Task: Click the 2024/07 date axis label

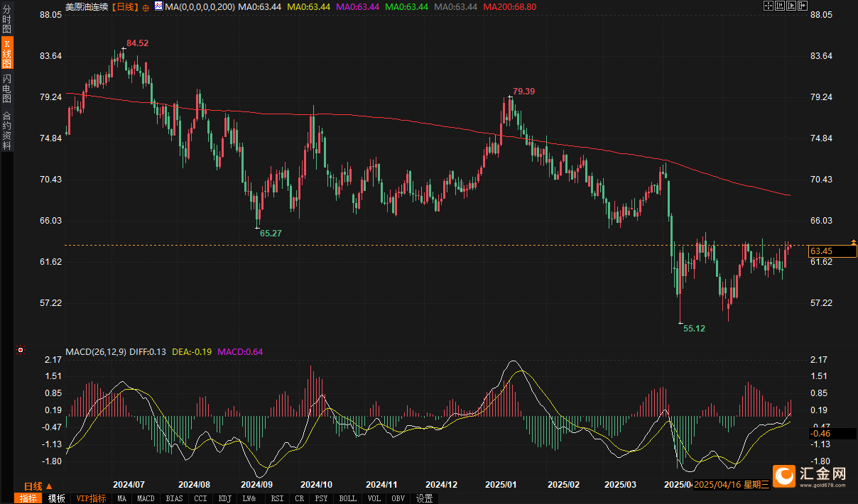Action: [x=129, y=485]
